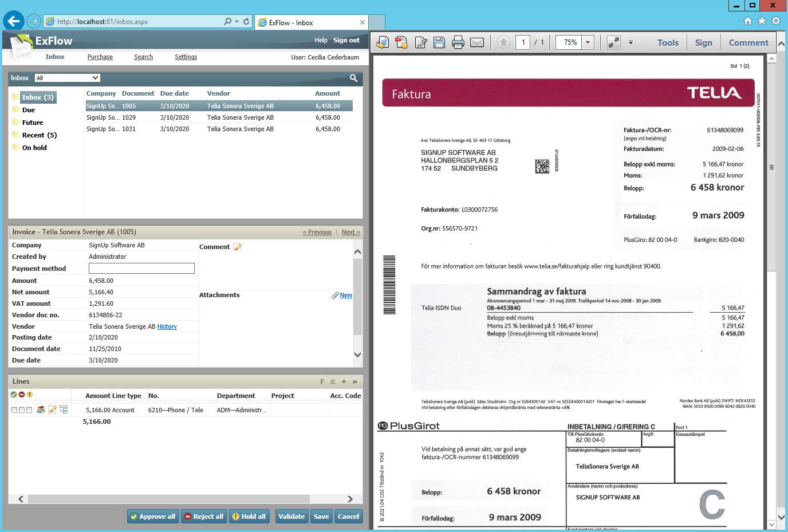
Task: Tick the hold checkbox on the 5,166.00 line
Action: [x=29, y=410]
